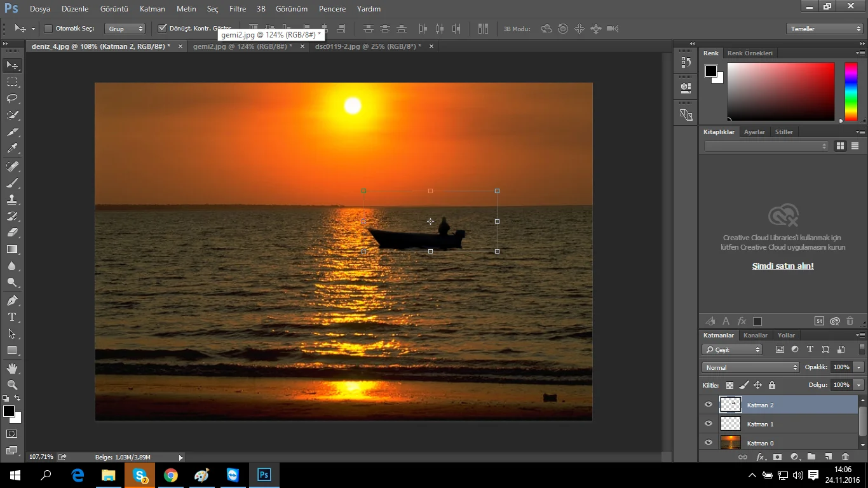Select the Lasso tool

click(x=12, y=98)
